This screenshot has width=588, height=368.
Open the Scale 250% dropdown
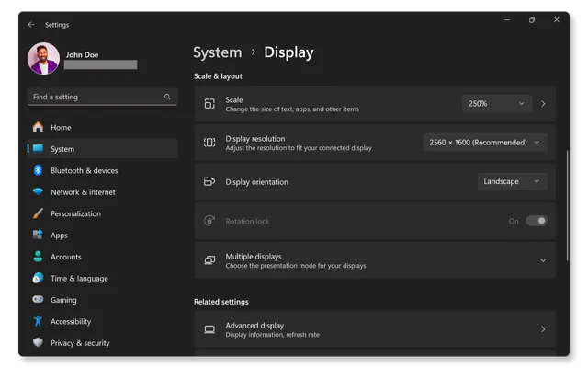pos(496,104)
